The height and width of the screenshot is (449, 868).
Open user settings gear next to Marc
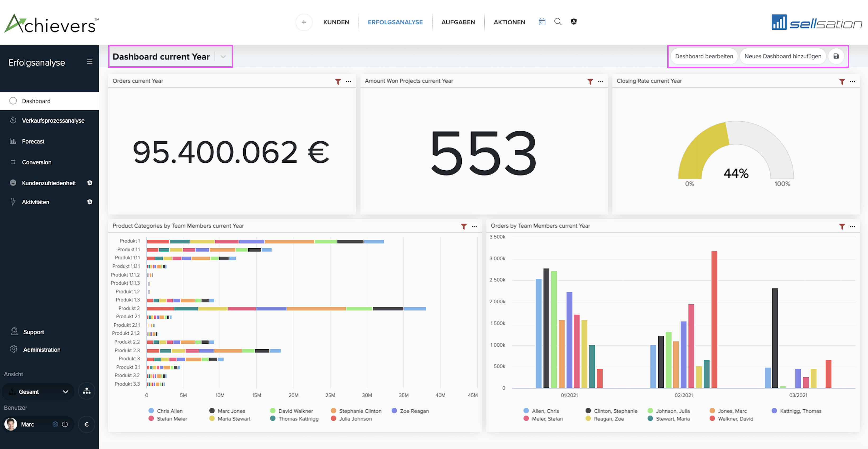point(55,424)
